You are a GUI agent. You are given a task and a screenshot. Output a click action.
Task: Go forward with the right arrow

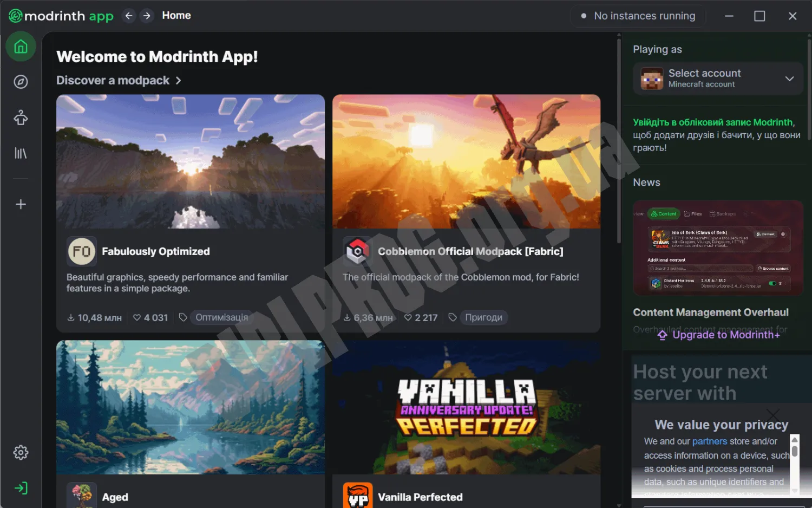147,16
